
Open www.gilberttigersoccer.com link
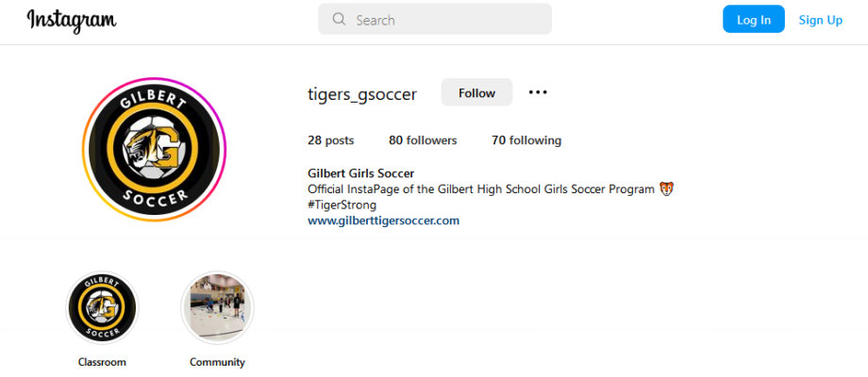point(384,221)
